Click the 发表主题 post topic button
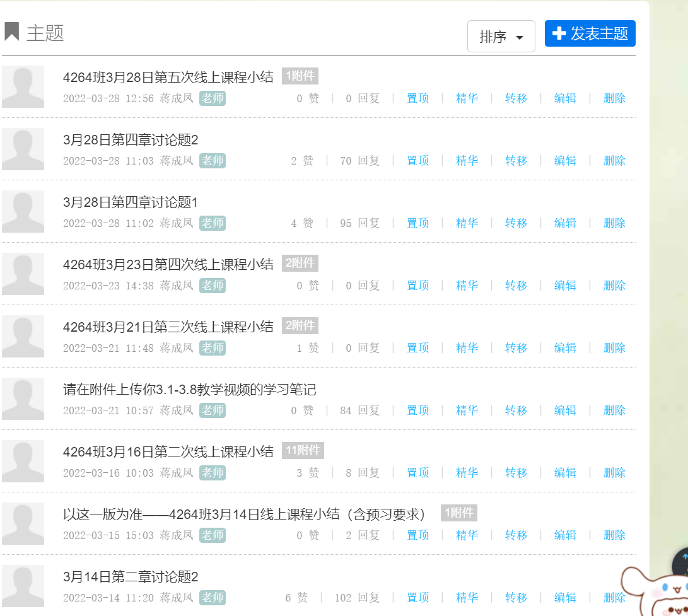The width and height of the screenshot is (688, 616). click(590, 34)
